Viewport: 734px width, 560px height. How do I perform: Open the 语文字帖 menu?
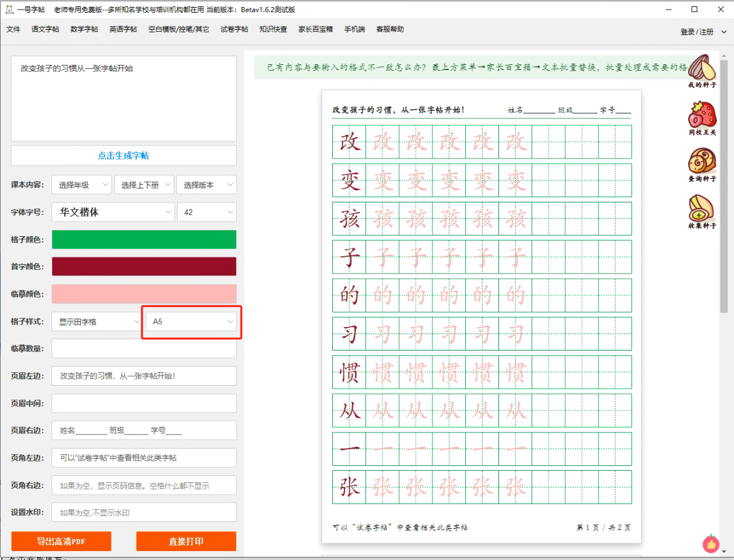coord(45,29)
